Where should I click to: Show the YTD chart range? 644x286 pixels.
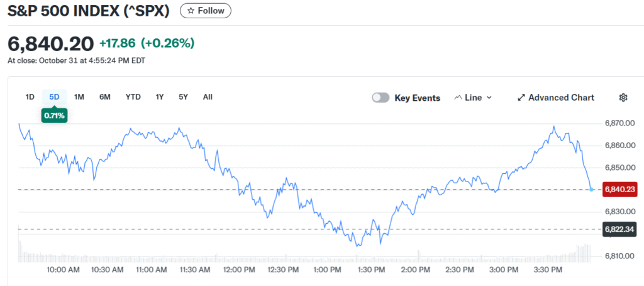point(133,97)
